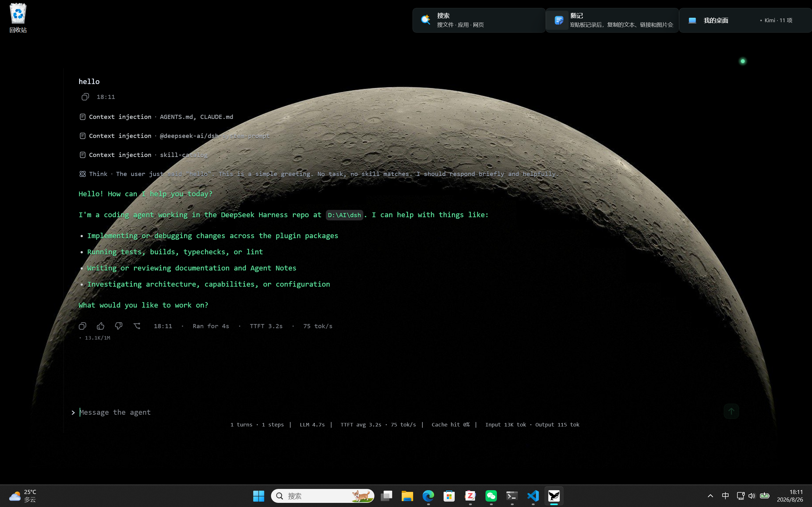
Task: Open the weather widget showing 25°C
Action: tap(23, 496)
